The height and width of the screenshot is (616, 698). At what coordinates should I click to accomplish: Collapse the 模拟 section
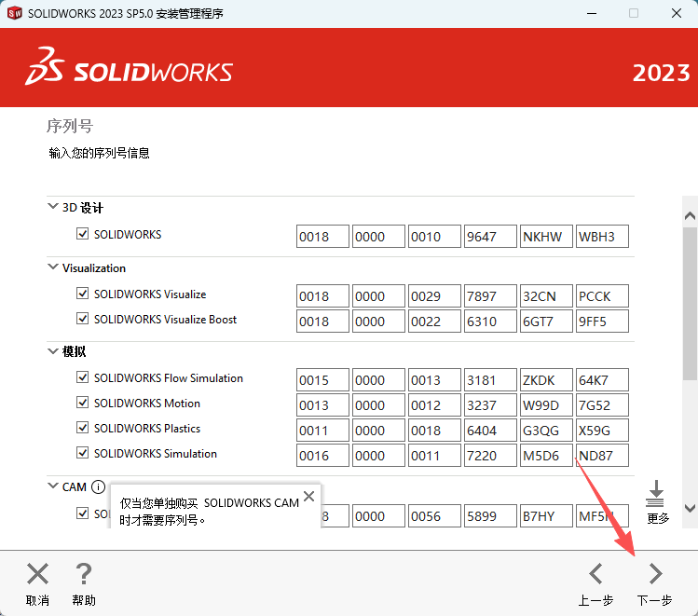pyautogui.click(x=53, y=351)
